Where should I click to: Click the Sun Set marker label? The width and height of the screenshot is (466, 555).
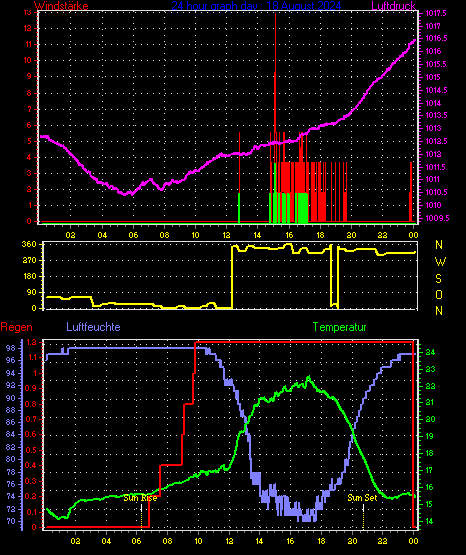362,498
